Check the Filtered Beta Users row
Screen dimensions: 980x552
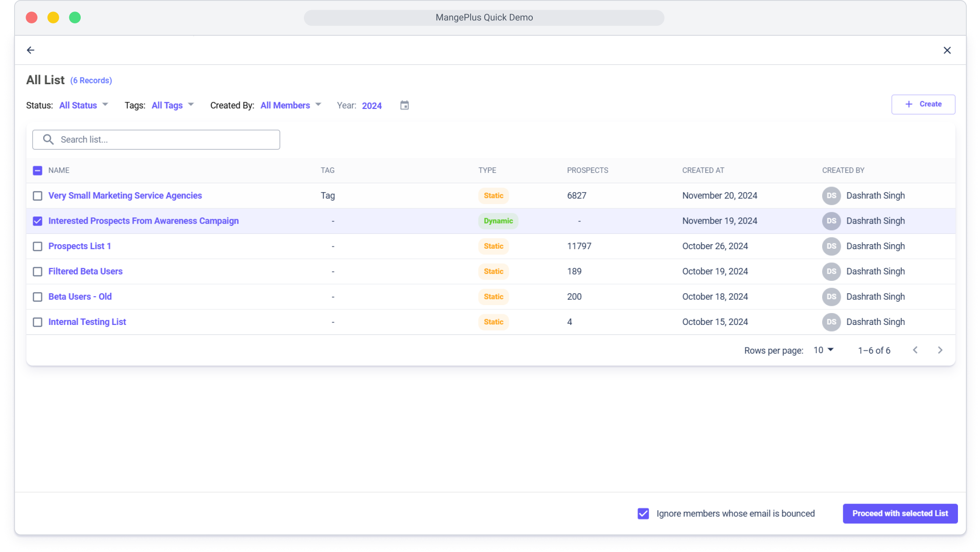click(37, 272)
